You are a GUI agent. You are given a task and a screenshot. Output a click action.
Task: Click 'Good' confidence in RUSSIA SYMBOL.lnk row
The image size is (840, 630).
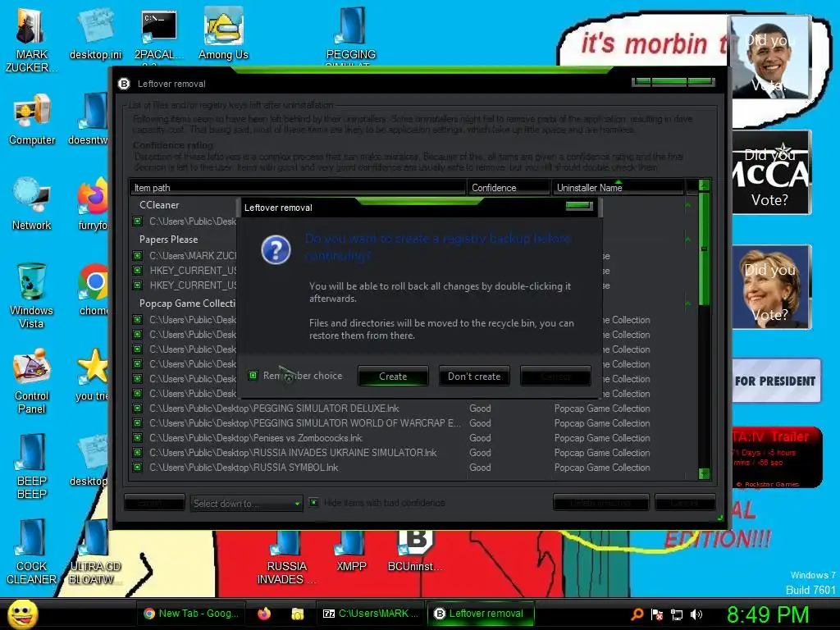(x=480, y=467)
